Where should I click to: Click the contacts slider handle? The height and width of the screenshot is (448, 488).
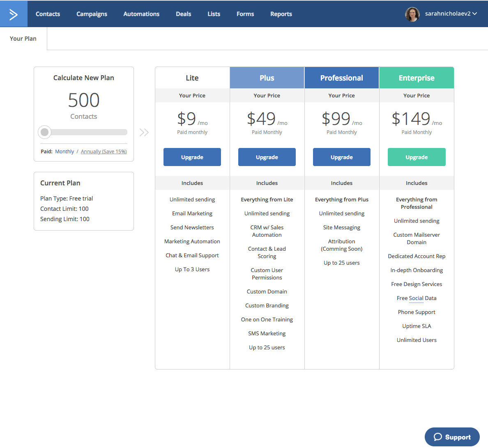pos(44,132)
